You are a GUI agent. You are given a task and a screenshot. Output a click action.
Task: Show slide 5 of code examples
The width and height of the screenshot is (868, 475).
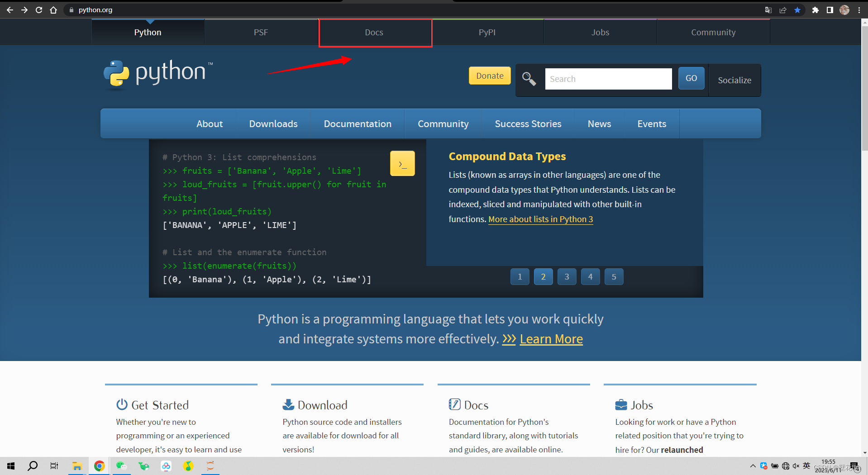614,276
